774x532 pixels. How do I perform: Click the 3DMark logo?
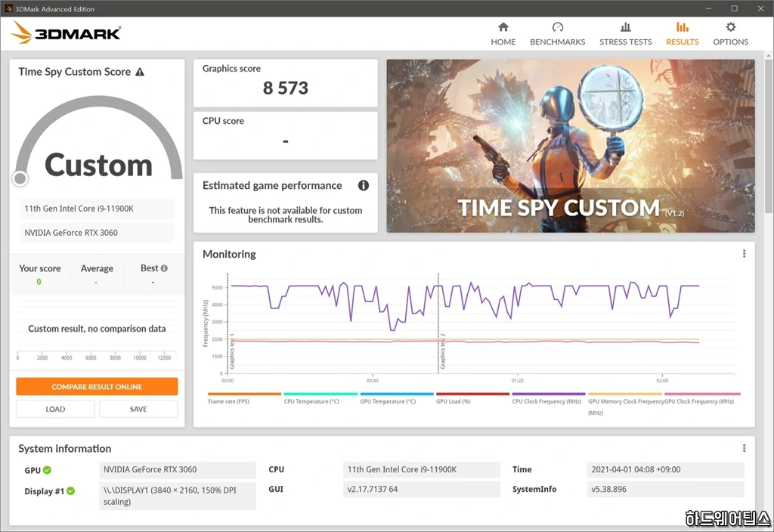coord(67,33)
